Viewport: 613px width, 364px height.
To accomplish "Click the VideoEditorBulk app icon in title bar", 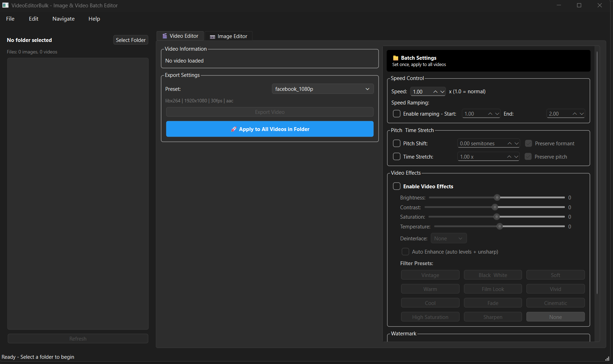I will 5,5.
